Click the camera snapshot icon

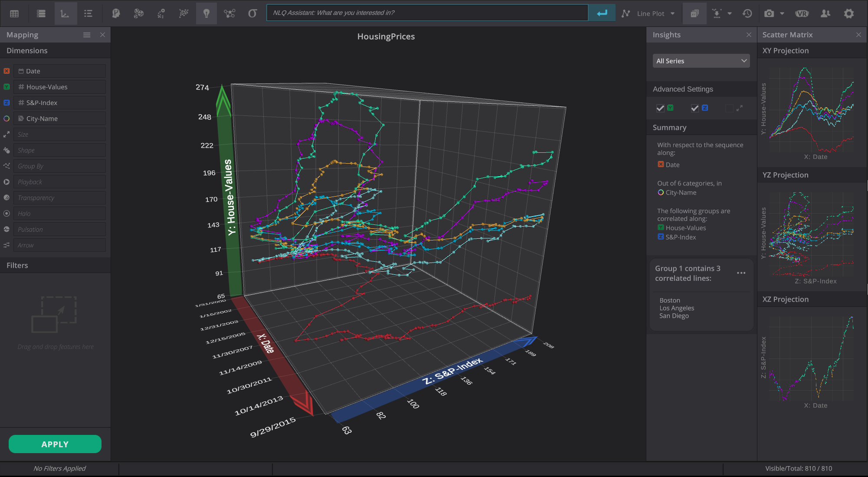(769, 13)
